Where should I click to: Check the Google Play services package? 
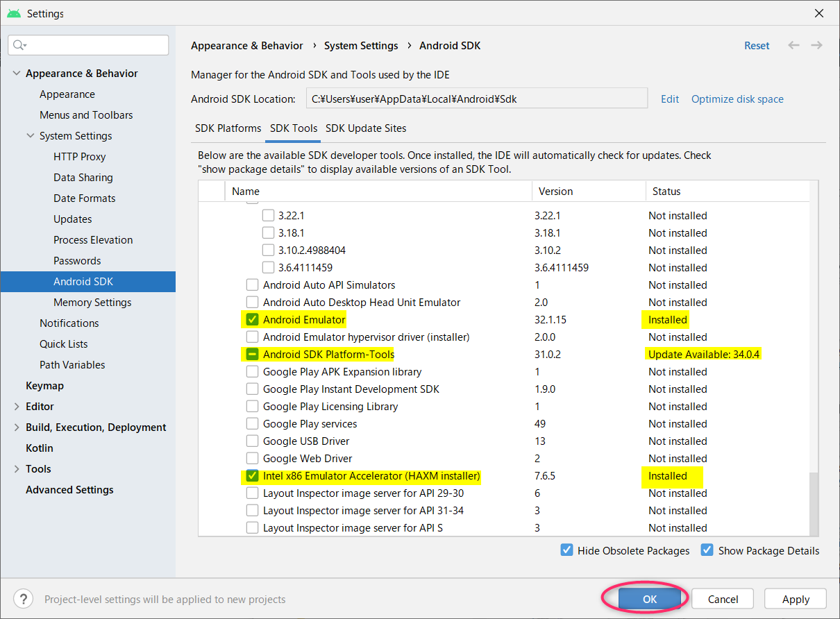253,423
